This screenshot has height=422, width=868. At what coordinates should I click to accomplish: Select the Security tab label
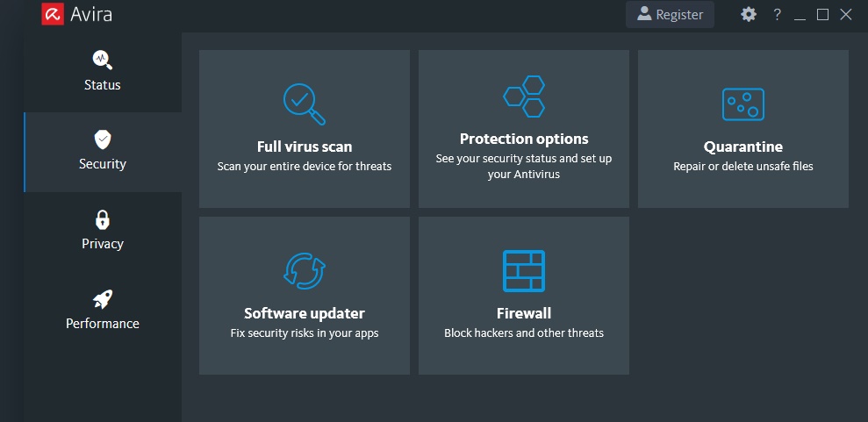click(103, 164)
